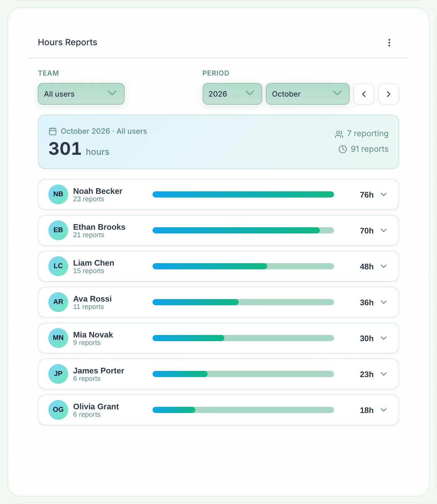Go to the next period
The width and height of the screenshot is (437, 504).
(x=389, y=94)
